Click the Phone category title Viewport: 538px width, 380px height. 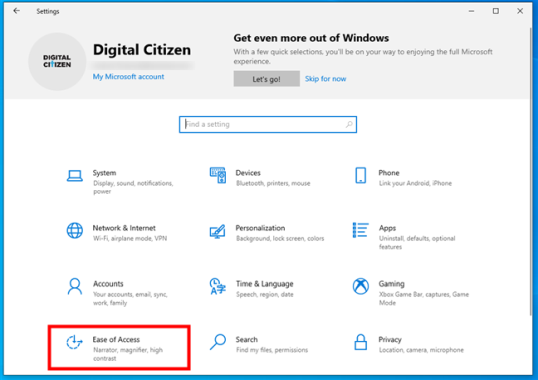(x=389, y=173)
